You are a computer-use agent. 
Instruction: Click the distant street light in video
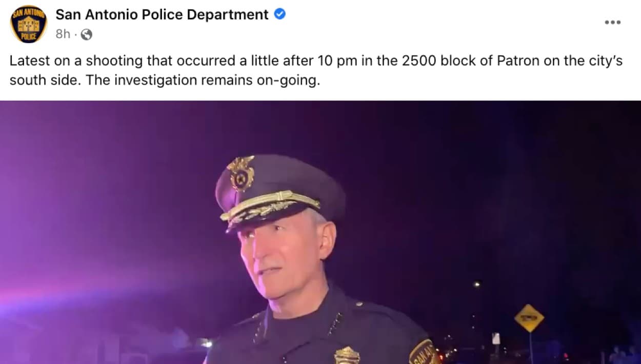click(477, 284)
